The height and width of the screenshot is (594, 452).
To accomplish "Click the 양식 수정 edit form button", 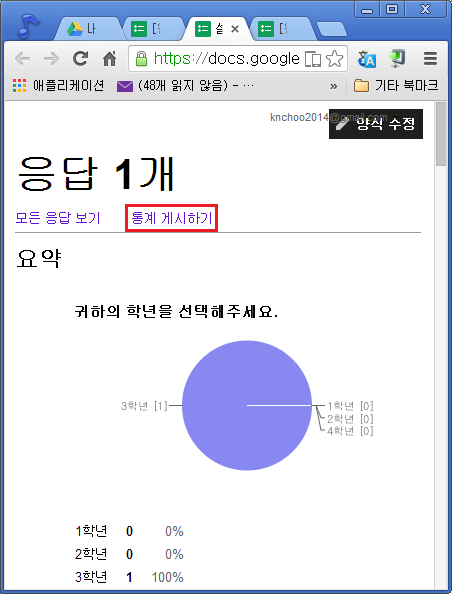I will [376, 124].
